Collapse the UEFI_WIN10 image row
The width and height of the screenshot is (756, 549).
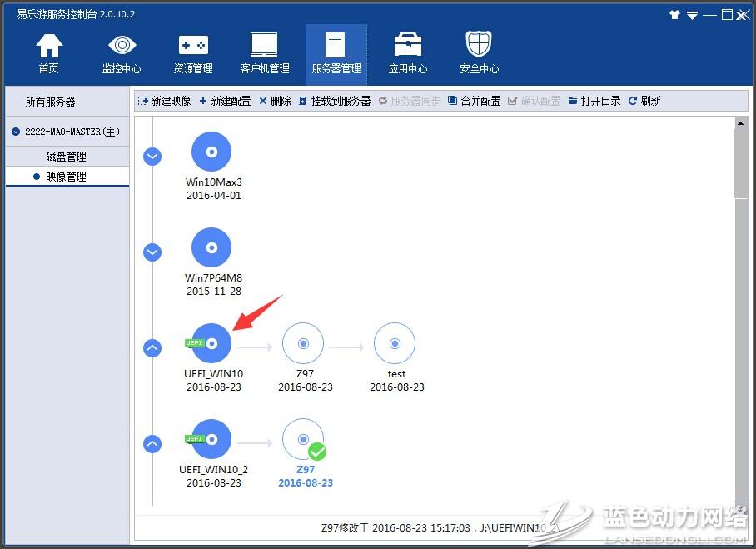(152, 348)
